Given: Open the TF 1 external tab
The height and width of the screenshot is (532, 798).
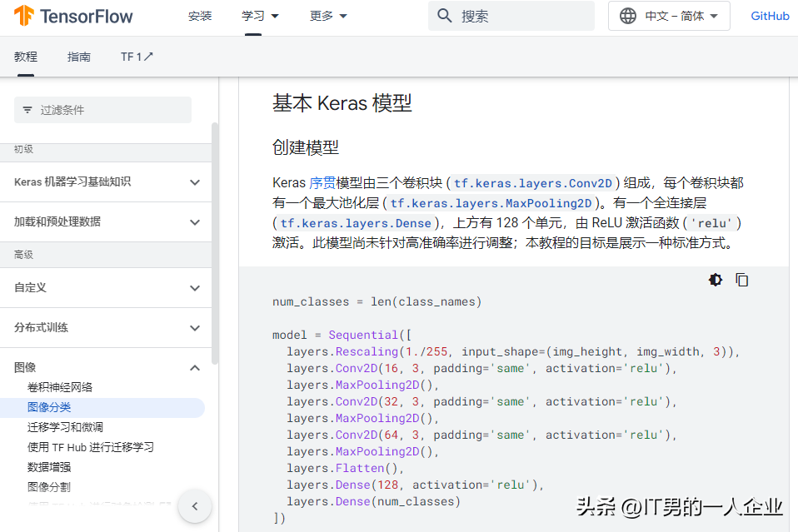Looking at the screenshot, I should [137, 57].
